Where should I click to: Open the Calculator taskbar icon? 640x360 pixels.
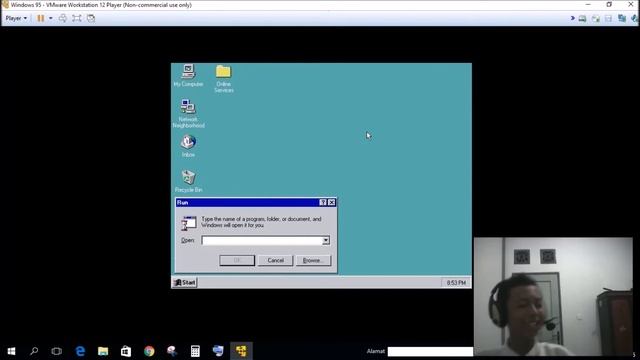tap(195, 351)
